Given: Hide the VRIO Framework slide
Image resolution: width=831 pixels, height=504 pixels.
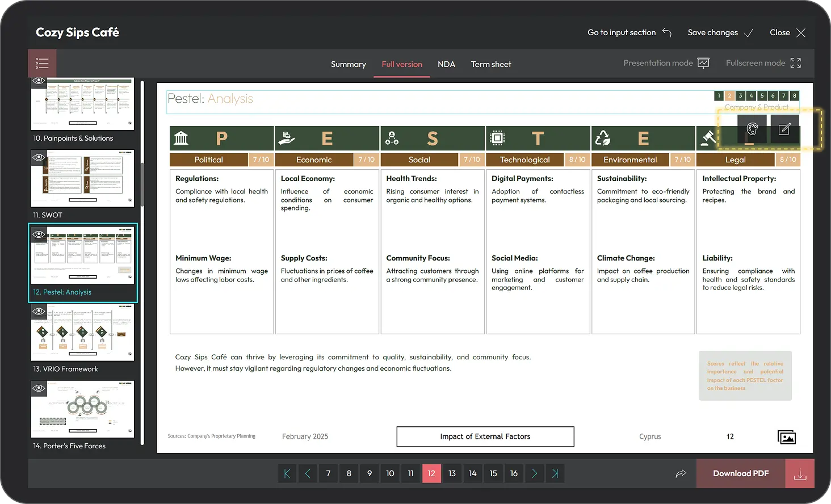Looking at the screenshot, I should (x=39, y=311).
